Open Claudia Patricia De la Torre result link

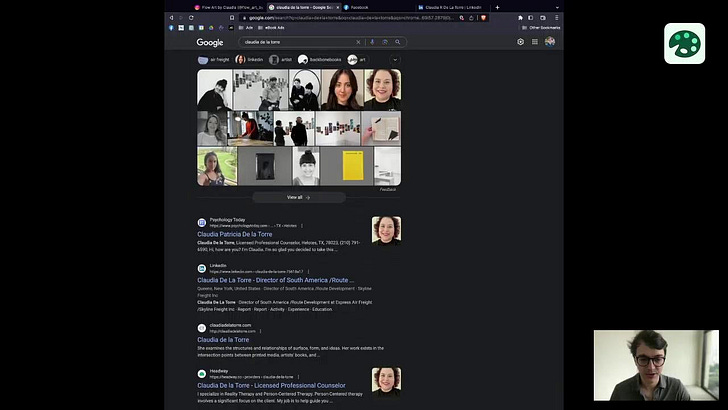(x=234, y=234)
